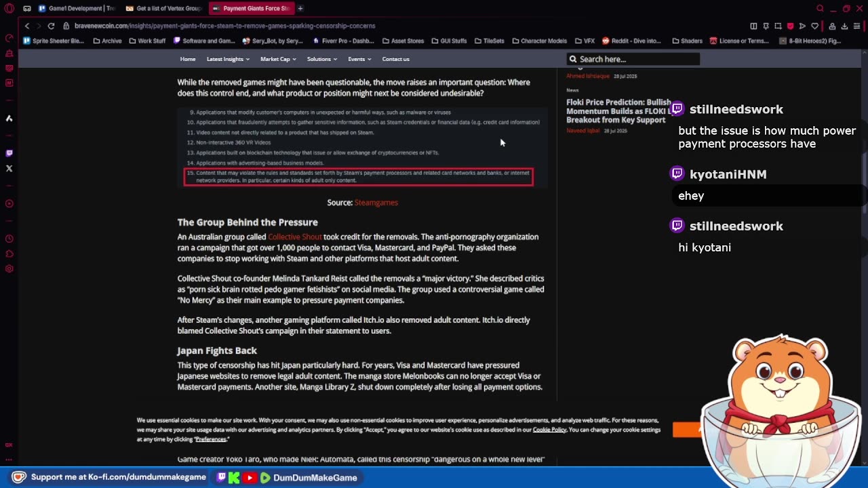Expand the Latest Insights dropdown
This screenshot has width=868, height=488.
click(228, 59)
